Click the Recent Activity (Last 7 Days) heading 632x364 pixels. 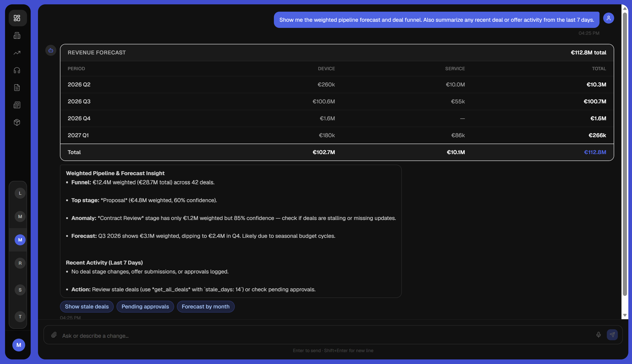104,262
